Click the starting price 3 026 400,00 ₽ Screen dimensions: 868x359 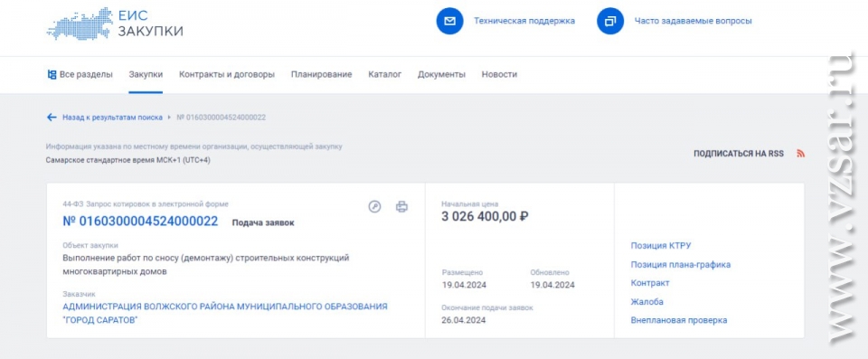pyautogui.click(x=485, y=217)
